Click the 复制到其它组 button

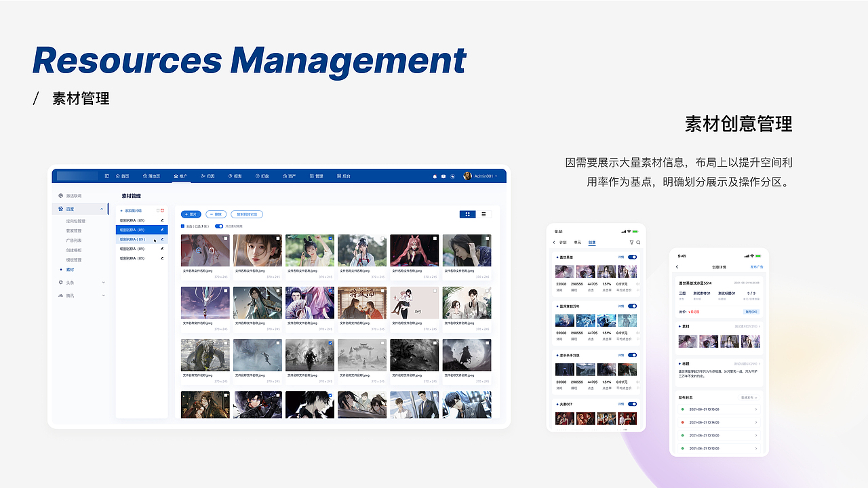247,214
